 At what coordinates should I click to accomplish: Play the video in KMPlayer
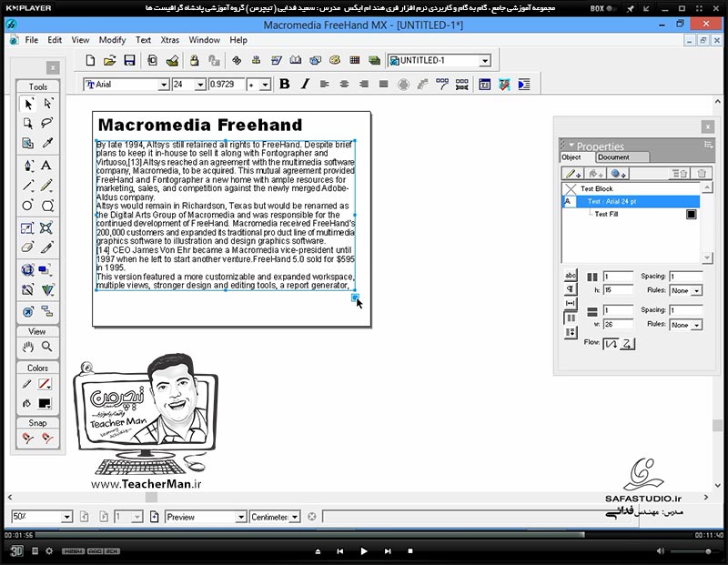[363, 551]
